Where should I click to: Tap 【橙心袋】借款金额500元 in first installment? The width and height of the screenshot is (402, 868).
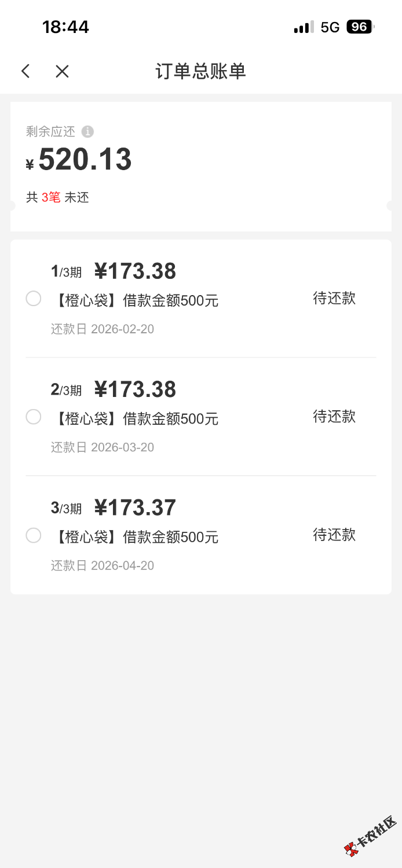tap(135, 301)
